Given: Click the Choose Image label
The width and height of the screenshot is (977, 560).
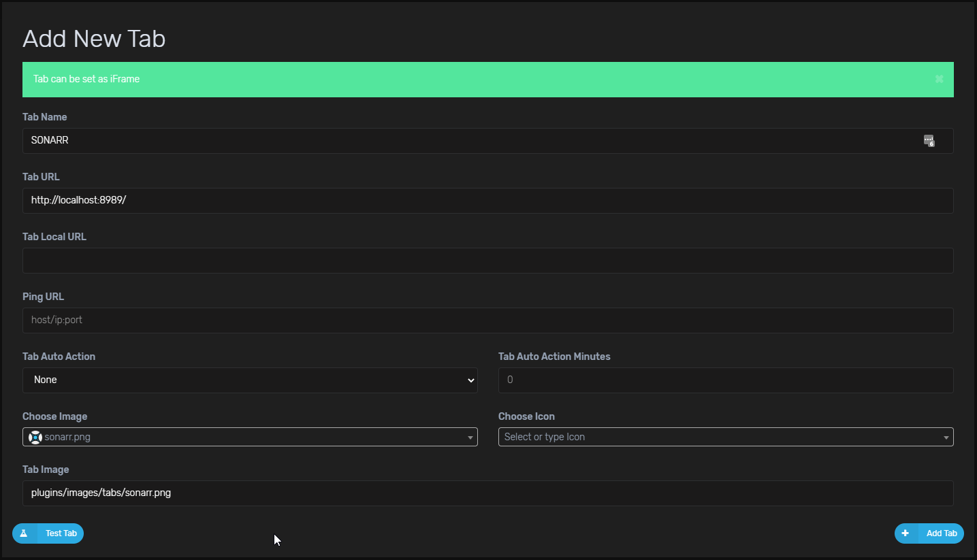Looking at the screenshot, I should click(54, 416).
